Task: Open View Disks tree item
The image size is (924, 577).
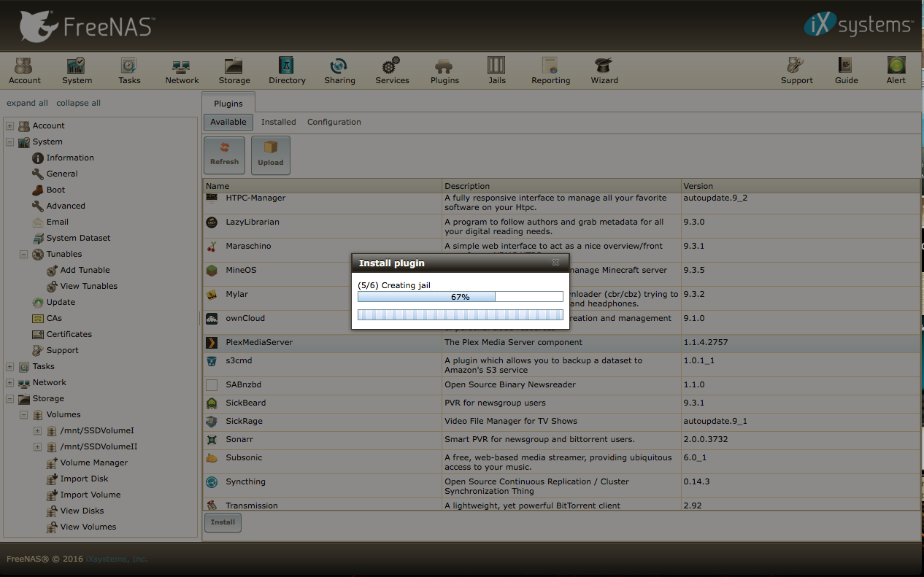Action: [x=82, y=511]
